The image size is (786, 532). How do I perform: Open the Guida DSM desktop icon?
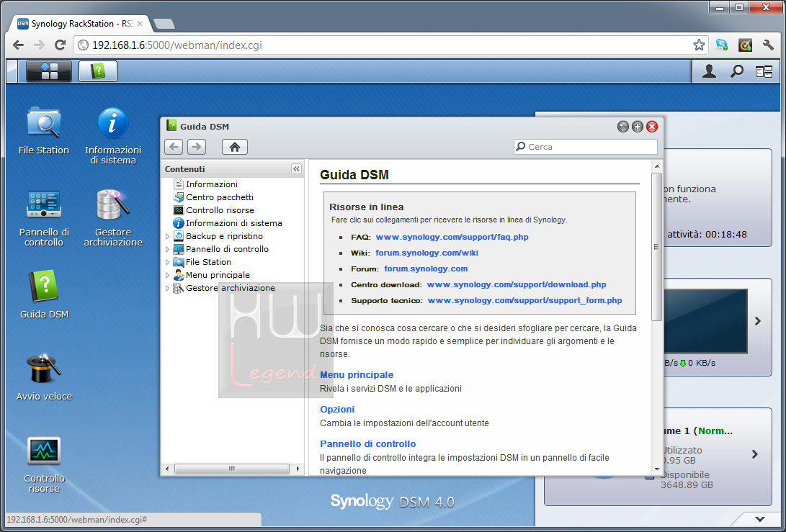tap(44, 294)
